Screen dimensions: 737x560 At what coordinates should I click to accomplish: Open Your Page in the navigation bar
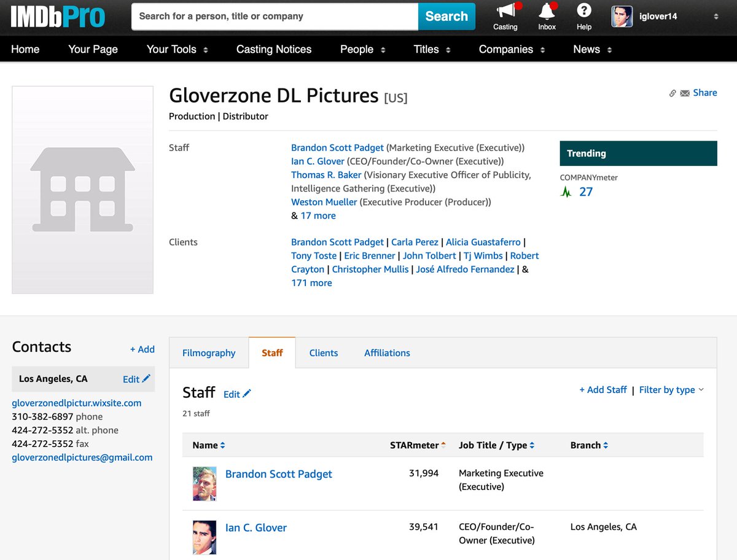click(93, 49)
